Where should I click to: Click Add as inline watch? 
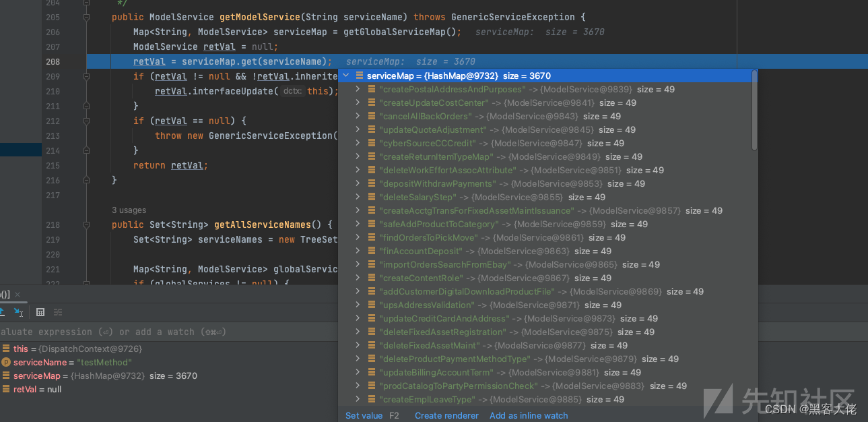click(x=529, y=415)
